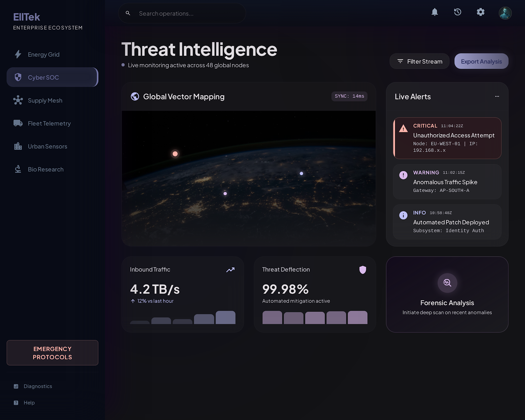
Task: Navigate to Bio Research
Action: (x=46, y=169)
